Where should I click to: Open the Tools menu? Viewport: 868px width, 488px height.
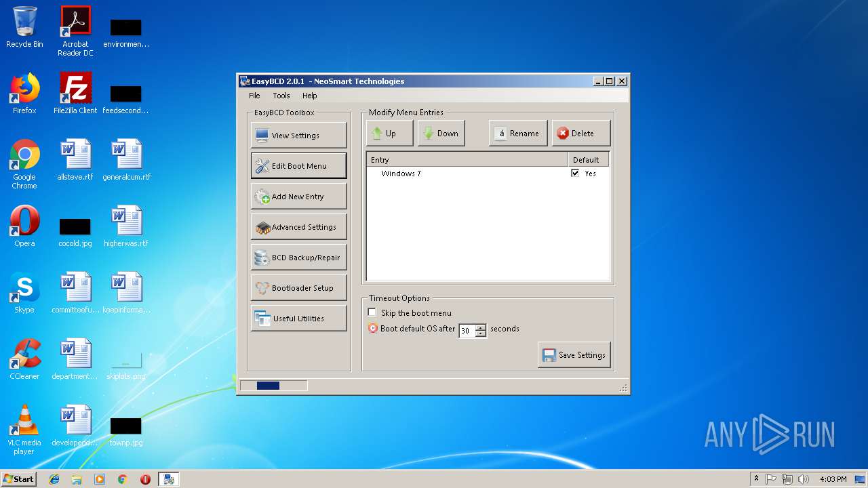pyautogui.click(x=281, y=96)
